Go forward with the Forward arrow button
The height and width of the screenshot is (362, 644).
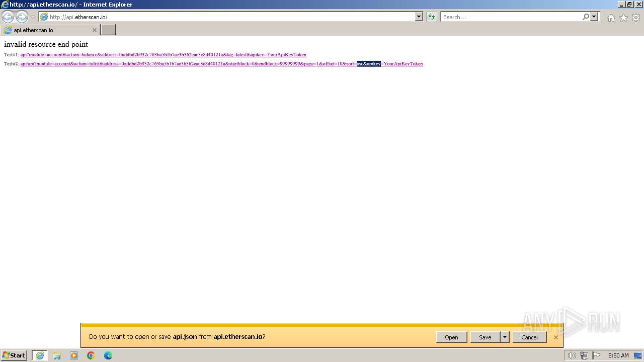(x=22, y=17)
